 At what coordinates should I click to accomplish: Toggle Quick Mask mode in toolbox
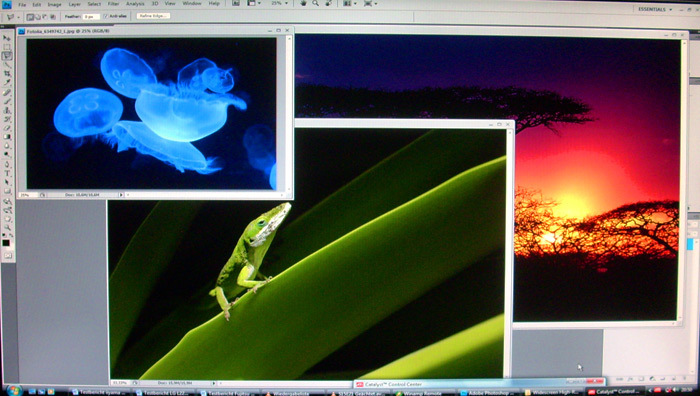click(8, 255)
